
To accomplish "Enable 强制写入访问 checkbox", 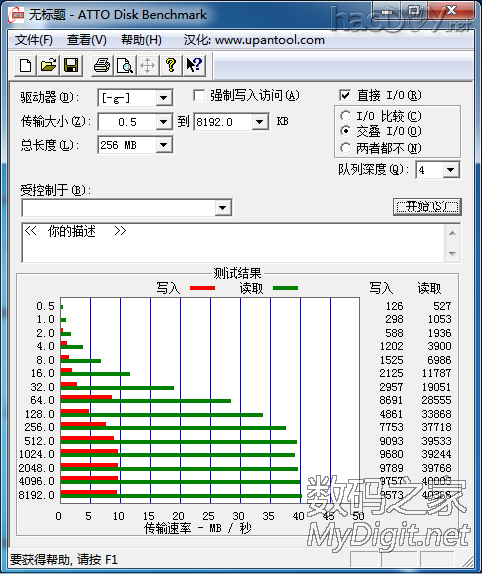I will point(199,96).
